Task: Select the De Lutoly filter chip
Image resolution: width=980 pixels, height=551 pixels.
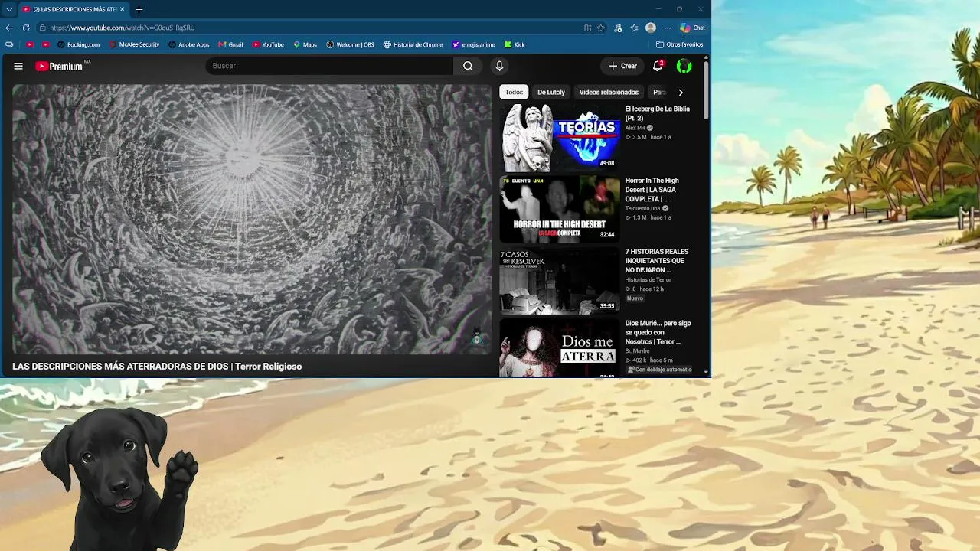Action: 550,92
